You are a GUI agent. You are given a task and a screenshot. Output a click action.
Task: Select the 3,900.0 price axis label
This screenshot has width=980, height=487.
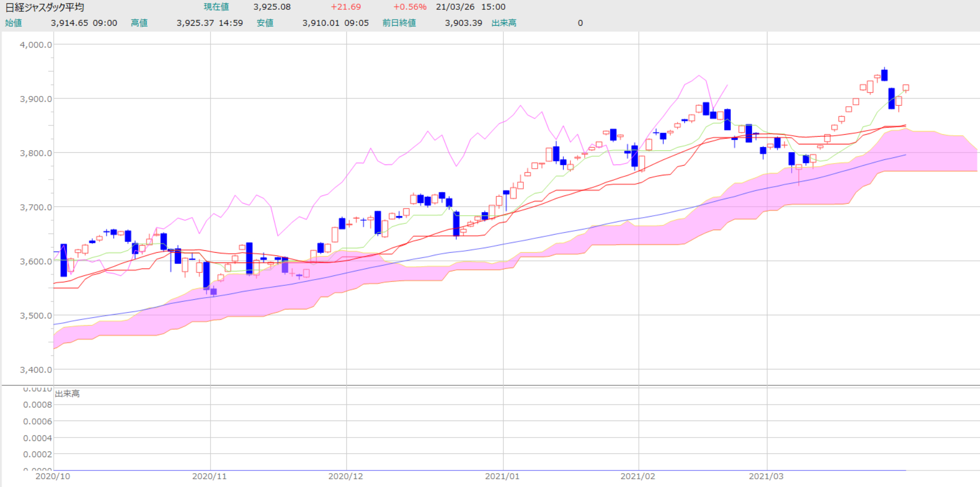[x=36, y=99]
